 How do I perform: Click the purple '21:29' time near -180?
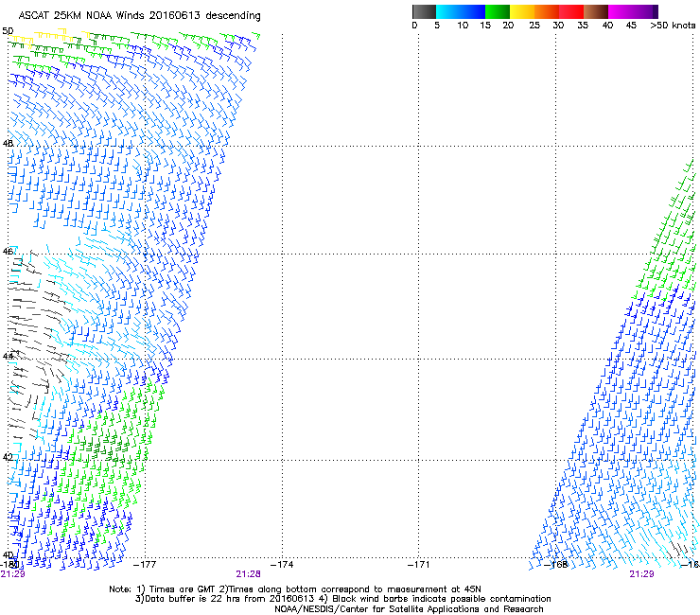(12, 574)
